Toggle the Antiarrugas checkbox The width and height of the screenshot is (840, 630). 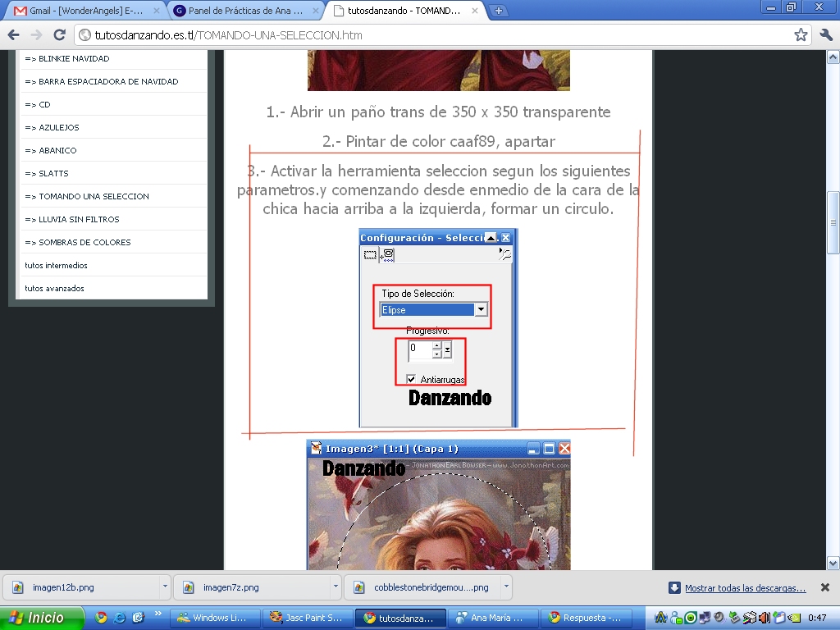pos(412,379)
